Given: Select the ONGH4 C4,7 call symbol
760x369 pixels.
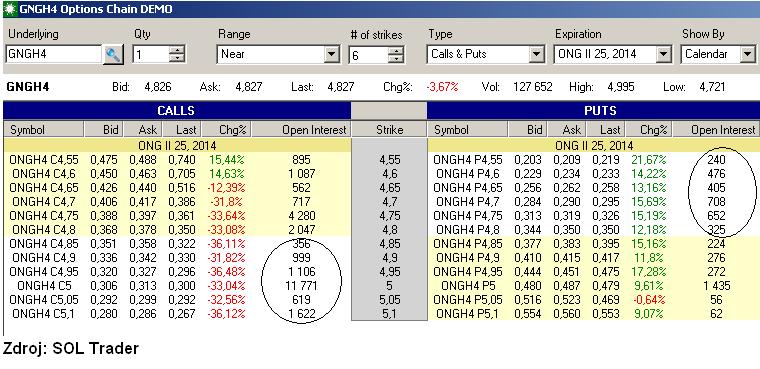Looking at the screenshot, I should [x=43, y=202].
